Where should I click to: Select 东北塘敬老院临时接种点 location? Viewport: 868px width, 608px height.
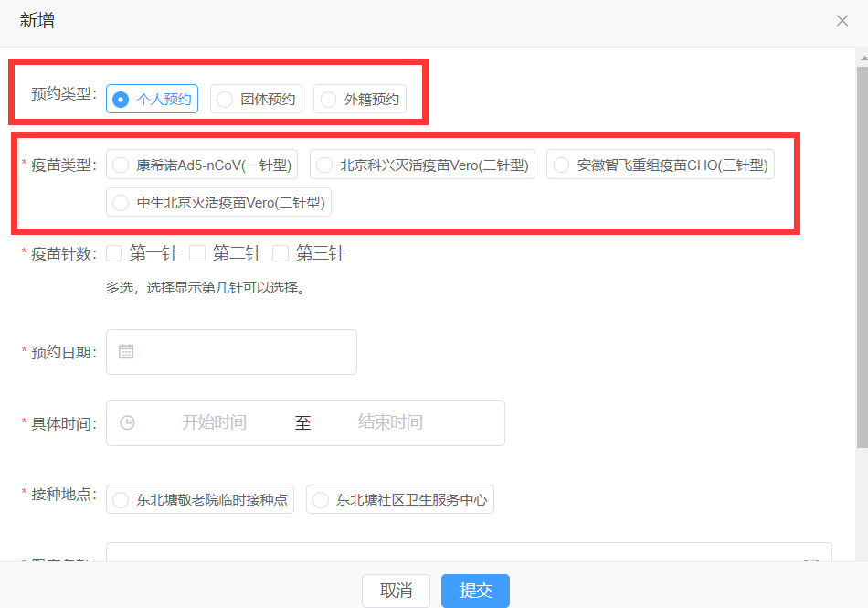[200, 499]
